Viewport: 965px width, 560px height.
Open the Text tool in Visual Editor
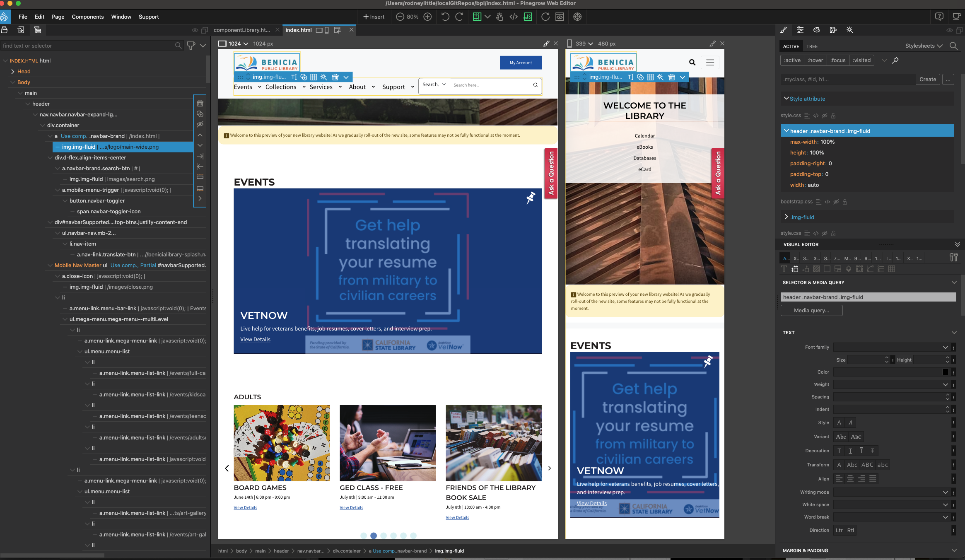pyautogui.click(x=784, y=269)
